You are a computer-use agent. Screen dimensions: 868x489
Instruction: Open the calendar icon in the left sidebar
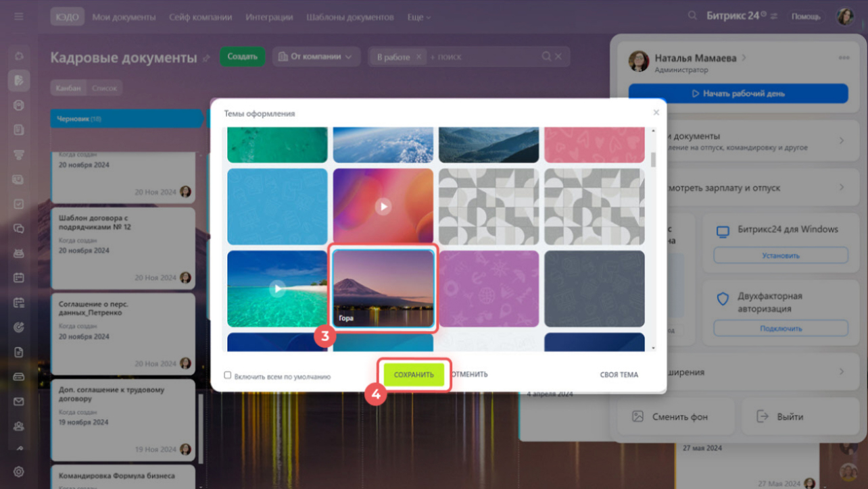point(19,278)
